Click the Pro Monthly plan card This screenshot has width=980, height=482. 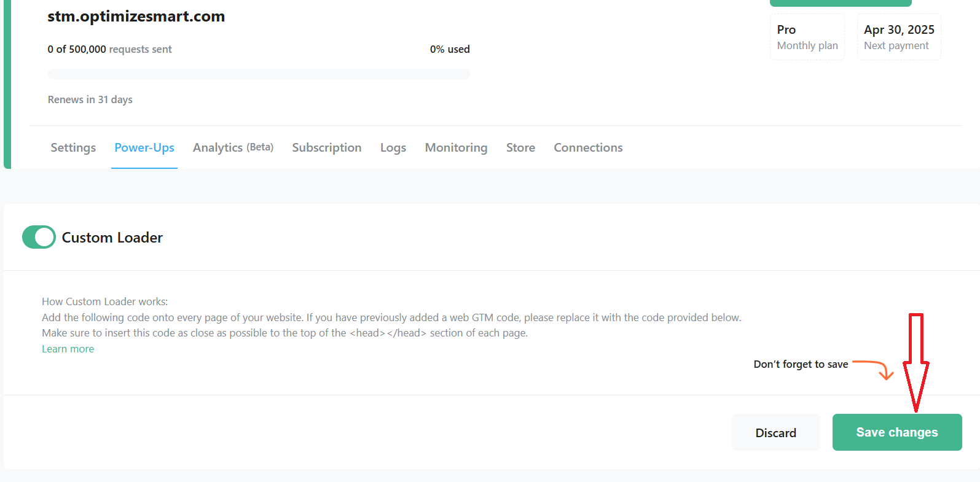pyautogui.click(x=807, y=37)
